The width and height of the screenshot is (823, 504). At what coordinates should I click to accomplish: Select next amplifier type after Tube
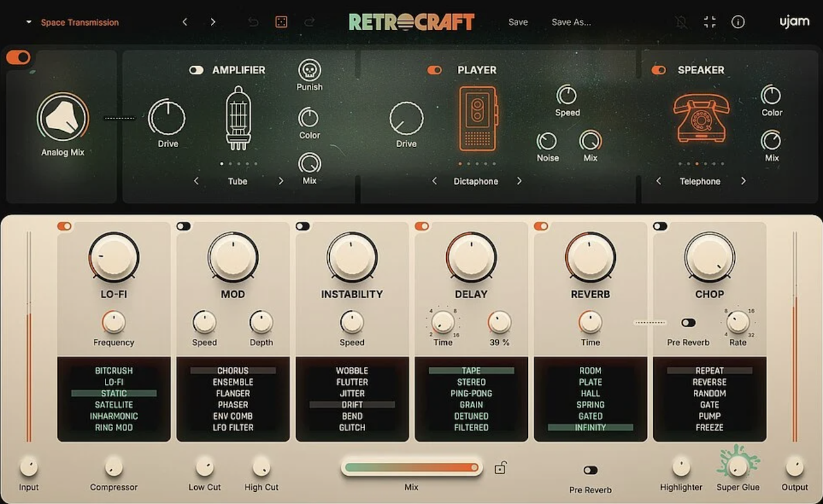coord(281,181)
